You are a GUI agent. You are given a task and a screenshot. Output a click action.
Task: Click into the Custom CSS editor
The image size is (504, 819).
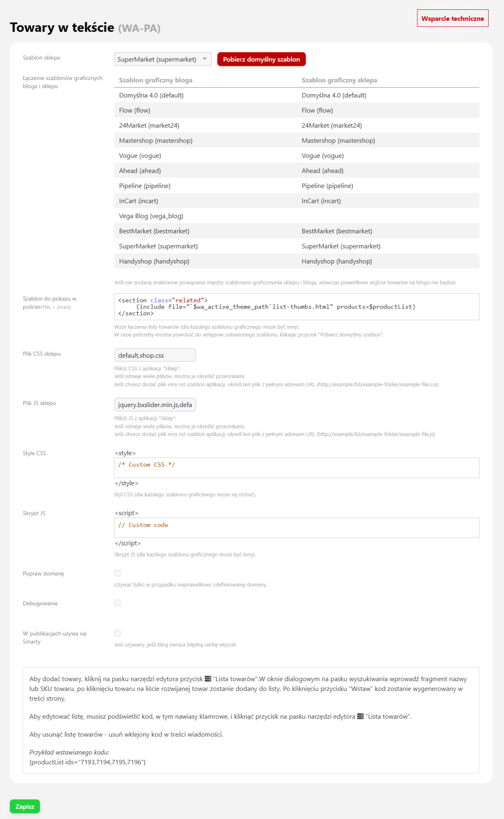pos(296,468)
